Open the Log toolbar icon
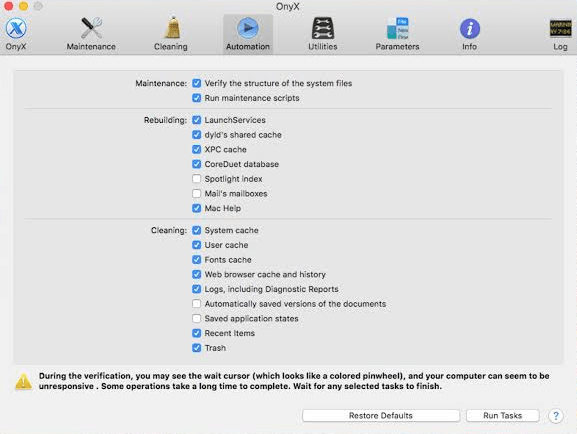 click(560, 28)
